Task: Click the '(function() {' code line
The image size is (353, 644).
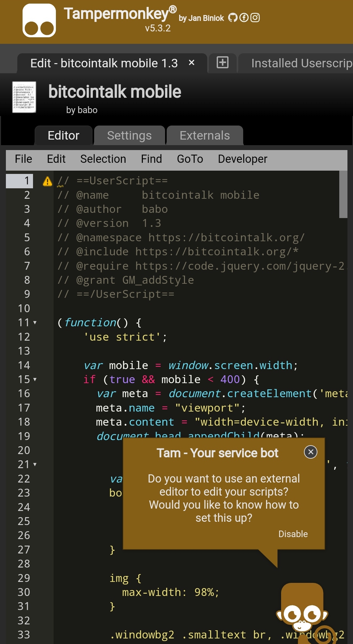Action: point(99,323)
